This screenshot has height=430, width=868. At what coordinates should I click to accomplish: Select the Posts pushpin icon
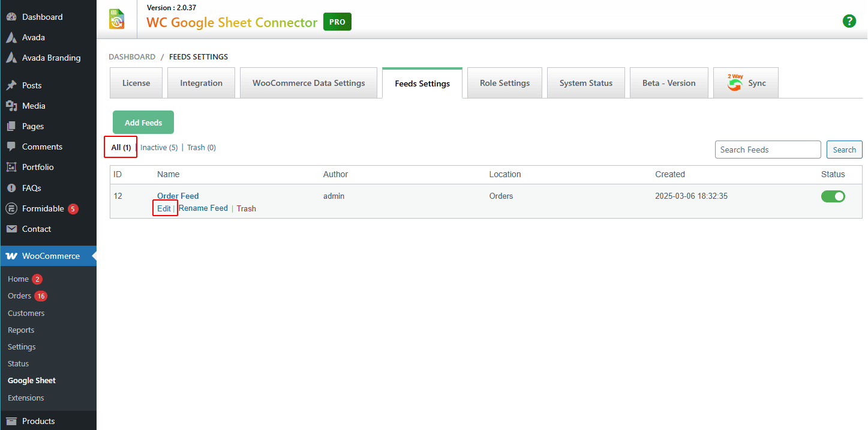(11, 85)
